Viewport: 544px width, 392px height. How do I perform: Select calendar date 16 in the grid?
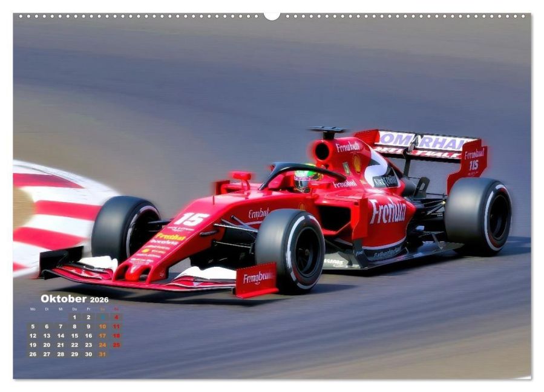coord(88,336)
